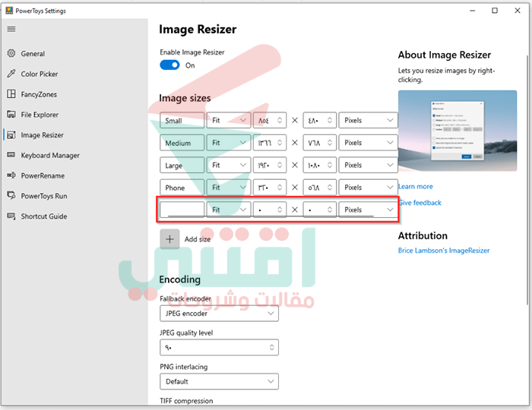
Task: Click the General gear icon
Action: [x=11, y=53]
